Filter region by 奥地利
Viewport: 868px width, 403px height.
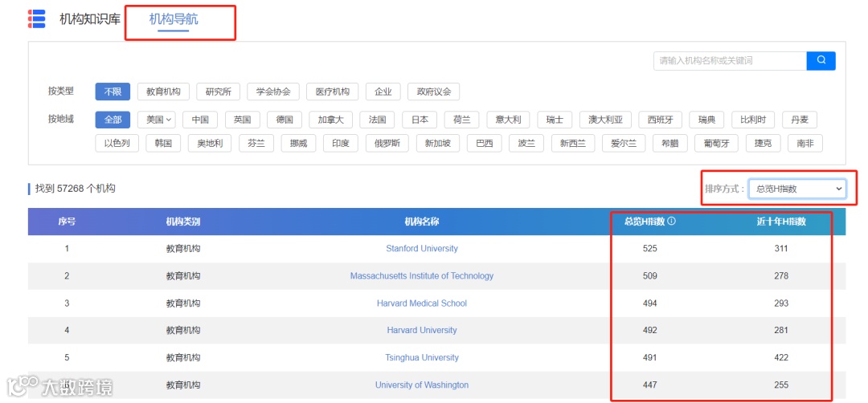pos(210,143)
